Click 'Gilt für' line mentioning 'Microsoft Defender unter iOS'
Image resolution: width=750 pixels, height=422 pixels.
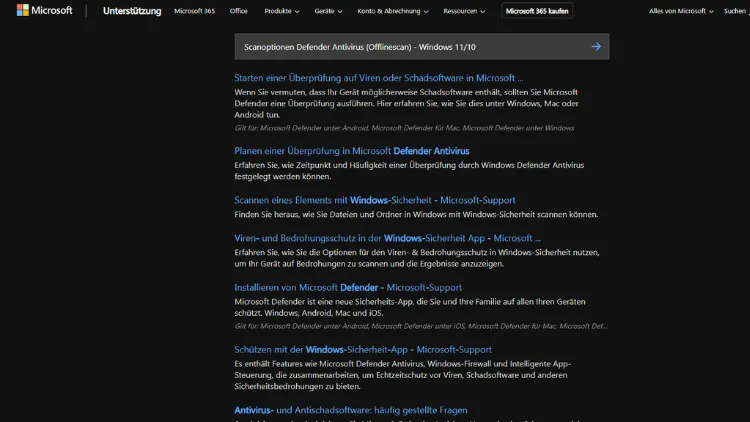421,326
